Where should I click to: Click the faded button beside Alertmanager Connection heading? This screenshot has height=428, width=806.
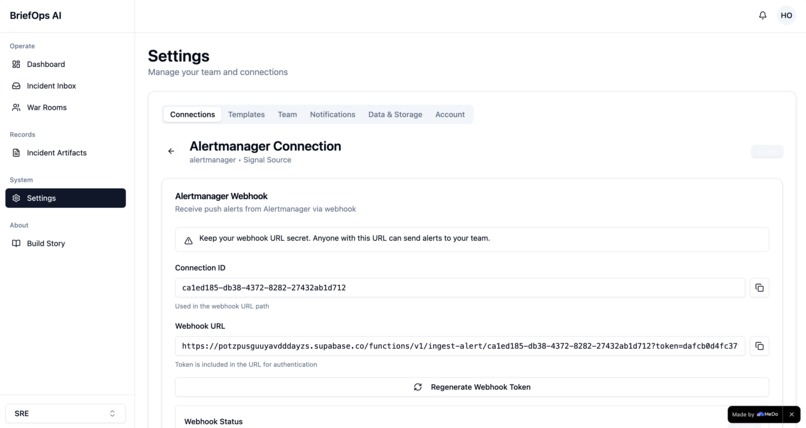tap(767, 151)
